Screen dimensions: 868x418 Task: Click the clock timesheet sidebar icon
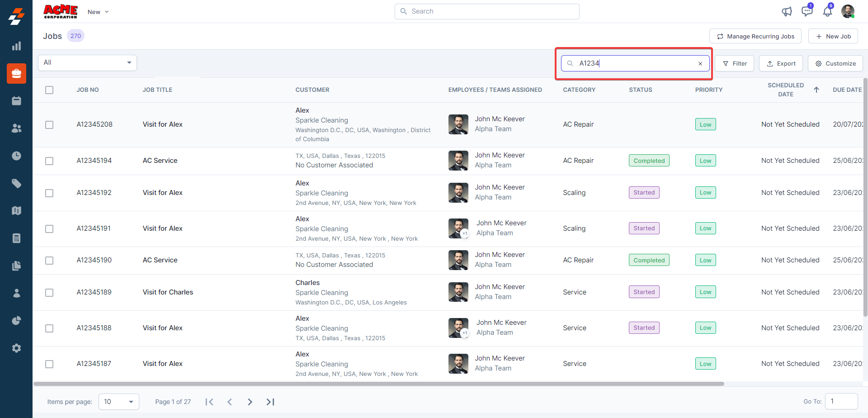[x=16, y=156]
